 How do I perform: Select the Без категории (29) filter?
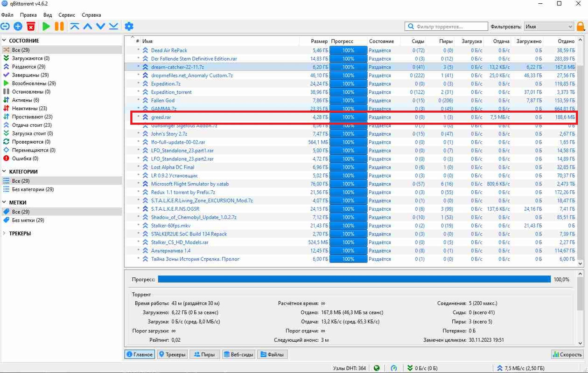(x=33, y=189)
